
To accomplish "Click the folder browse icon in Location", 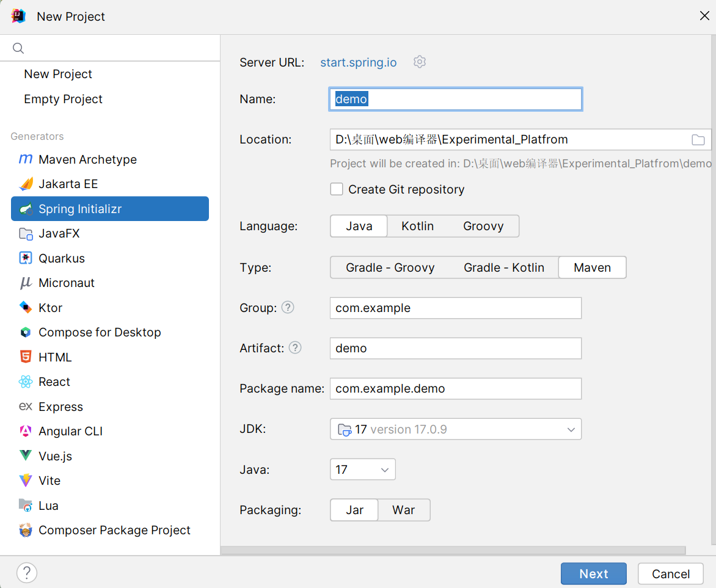I will tap(698, 140).
